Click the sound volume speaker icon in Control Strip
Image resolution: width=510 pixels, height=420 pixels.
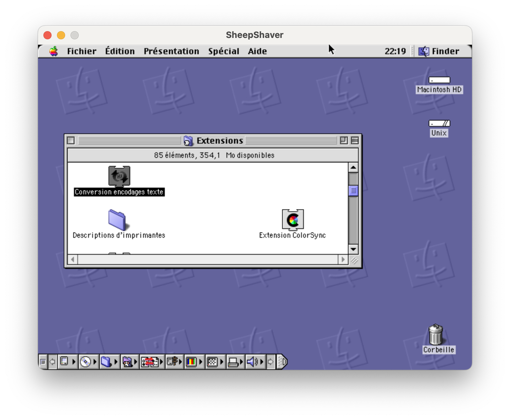click(252, 362)
